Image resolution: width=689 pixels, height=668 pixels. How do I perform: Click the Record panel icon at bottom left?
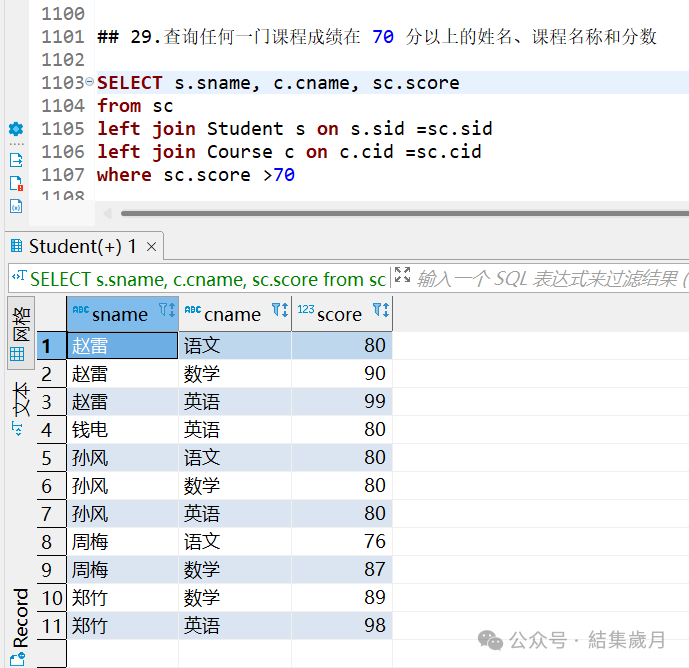18,659
